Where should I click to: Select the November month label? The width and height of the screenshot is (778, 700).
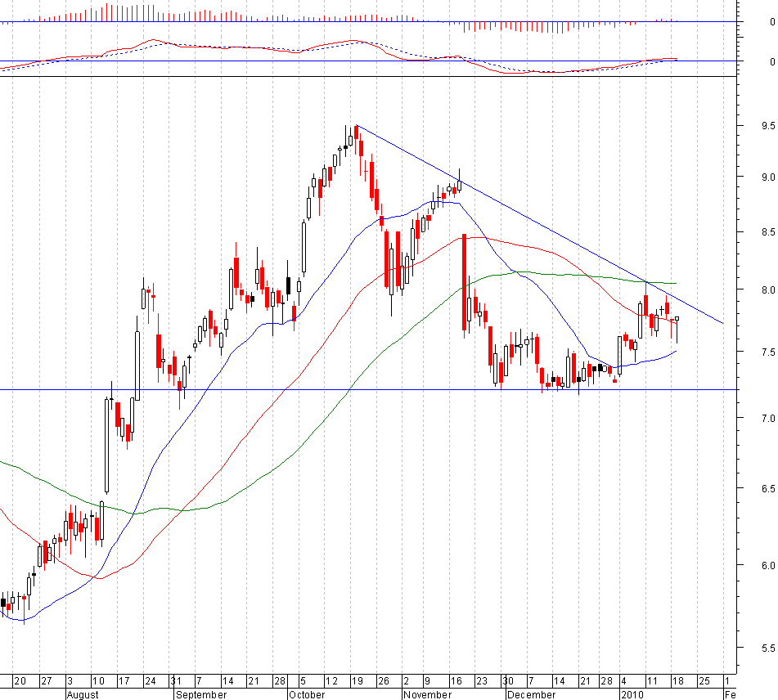click(x=428, y=694)
